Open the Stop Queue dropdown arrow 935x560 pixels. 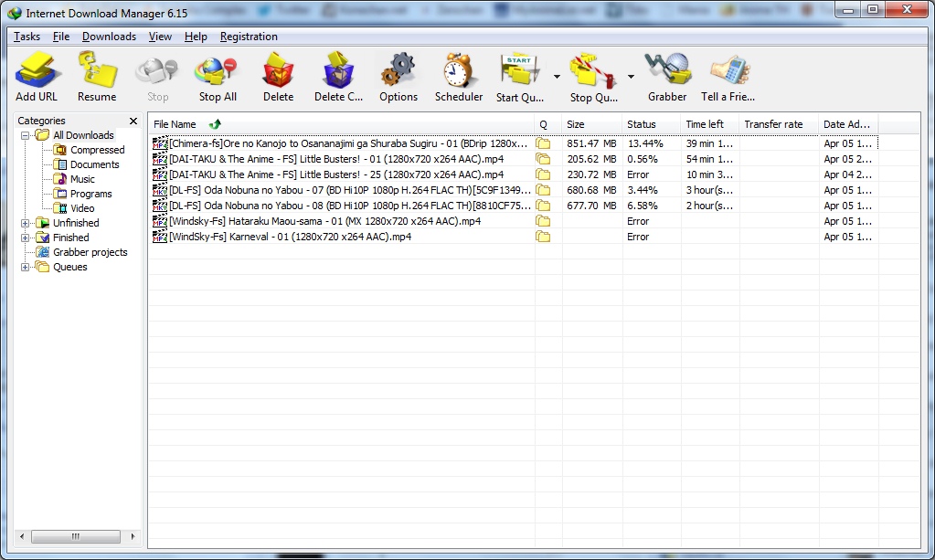(x=631, y=77)
